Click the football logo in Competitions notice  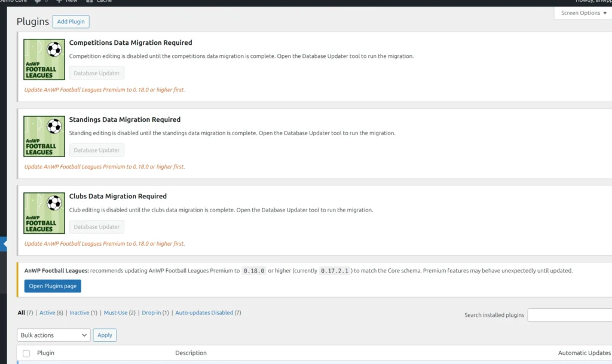44,59
